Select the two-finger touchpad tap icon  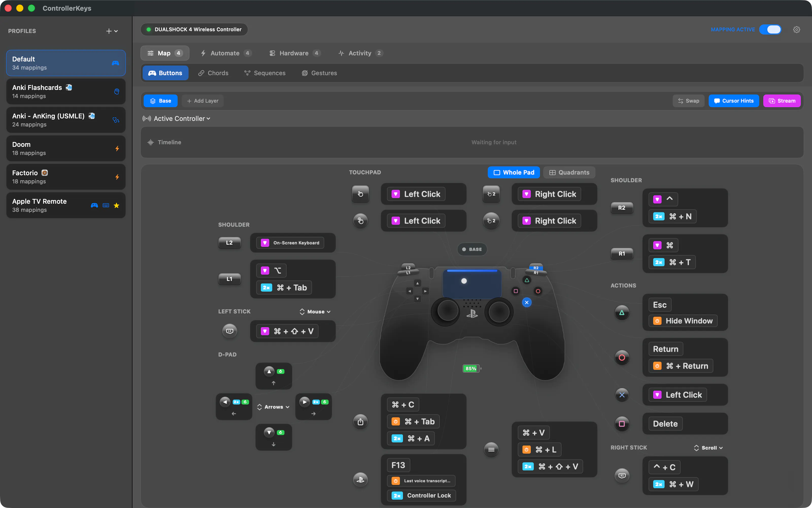491,194
